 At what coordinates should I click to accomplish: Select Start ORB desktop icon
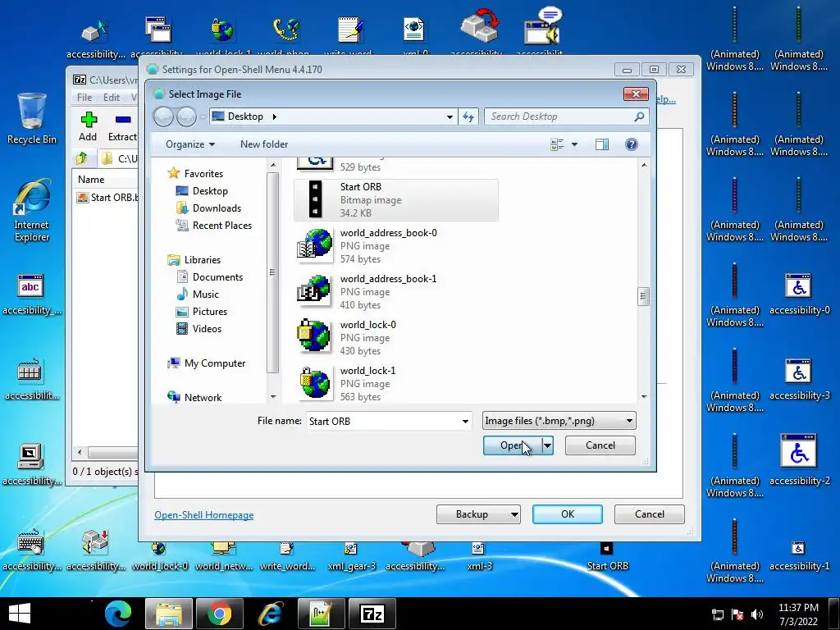click(607, 558)
